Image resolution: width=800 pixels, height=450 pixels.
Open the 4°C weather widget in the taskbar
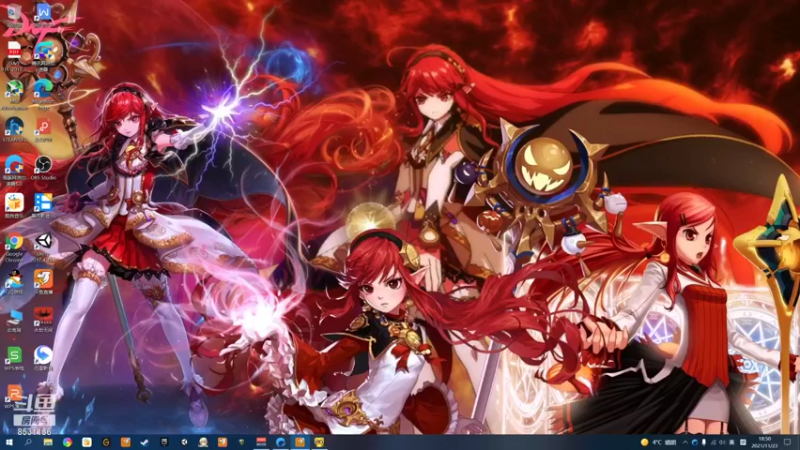click(659, 442)
